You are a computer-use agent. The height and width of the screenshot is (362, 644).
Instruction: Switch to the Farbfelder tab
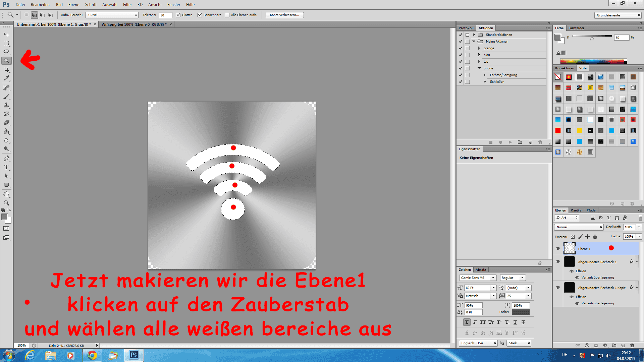point(576,28)
